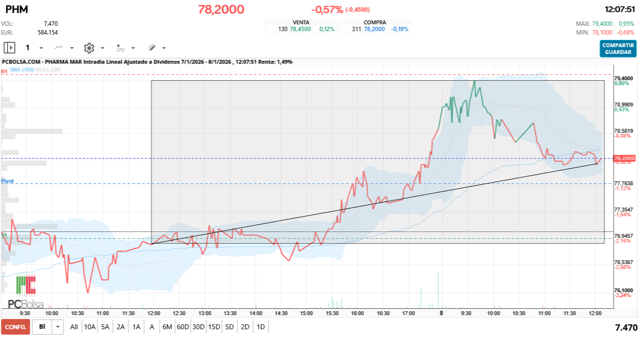This screenshot has height=337, width=644.
Task: Expand the chart interval 1 dropdown
Action: click(41, 47)
